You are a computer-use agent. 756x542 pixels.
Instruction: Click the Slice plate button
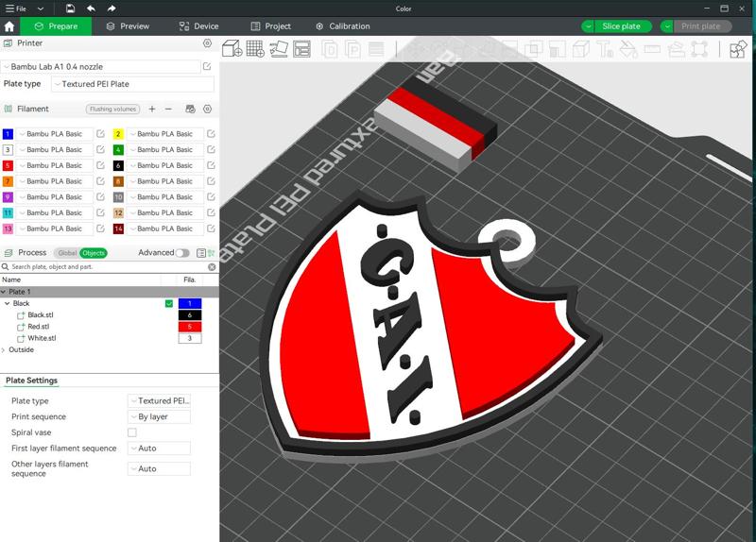click(x=623, y=26)
